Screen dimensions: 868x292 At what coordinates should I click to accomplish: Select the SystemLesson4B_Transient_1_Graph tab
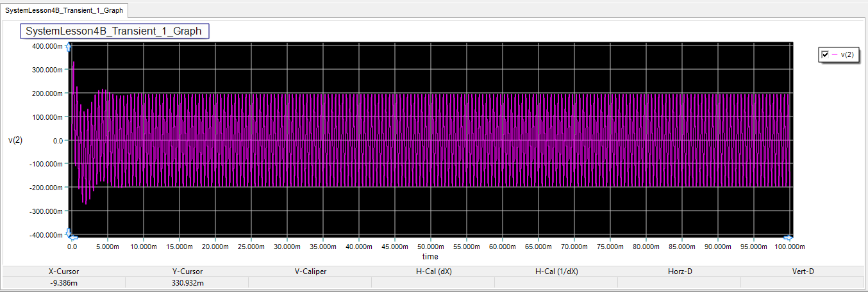point(64,10)
